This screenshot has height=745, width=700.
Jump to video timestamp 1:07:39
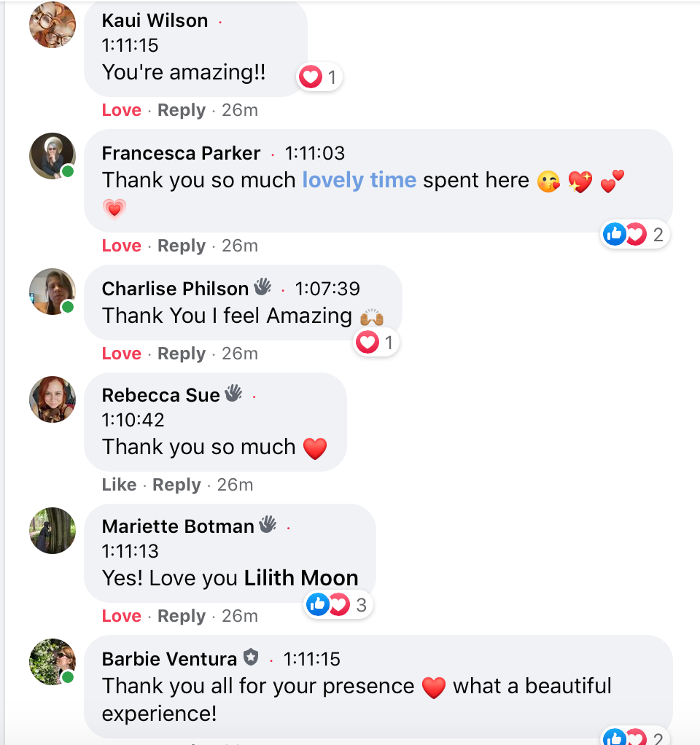[x=327, y=289]
